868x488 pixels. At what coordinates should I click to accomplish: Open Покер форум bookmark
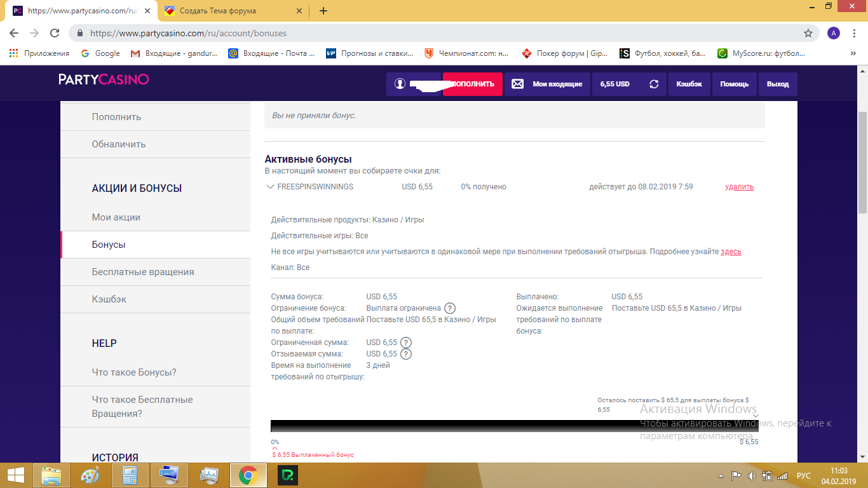566,53
